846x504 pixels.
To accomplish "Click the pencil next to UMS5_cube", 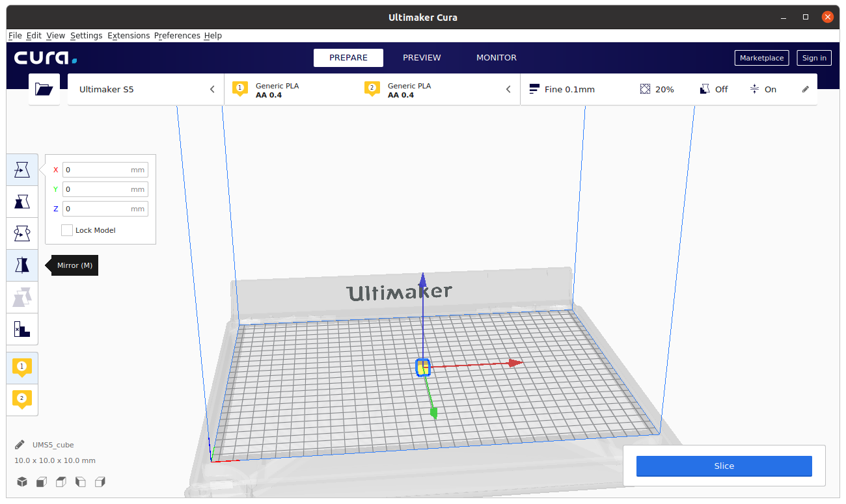I will point(20,445).
